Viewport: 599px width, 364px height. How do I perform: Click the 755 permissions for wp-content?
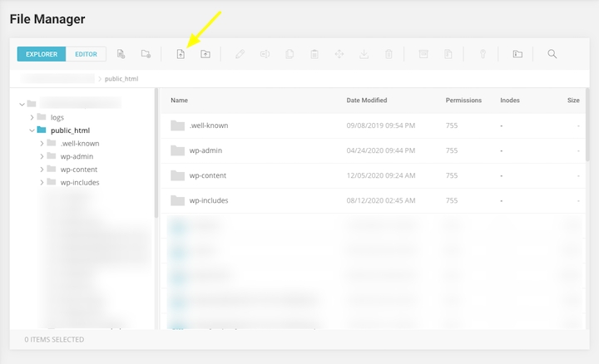452,175
